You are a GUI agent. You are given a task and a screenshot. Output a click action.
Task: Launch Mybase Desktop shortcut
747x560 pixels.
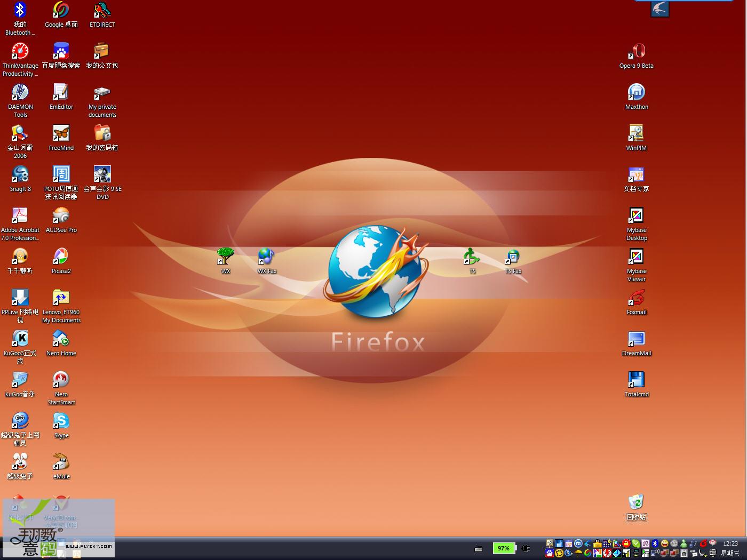click(x=636, y=224)
